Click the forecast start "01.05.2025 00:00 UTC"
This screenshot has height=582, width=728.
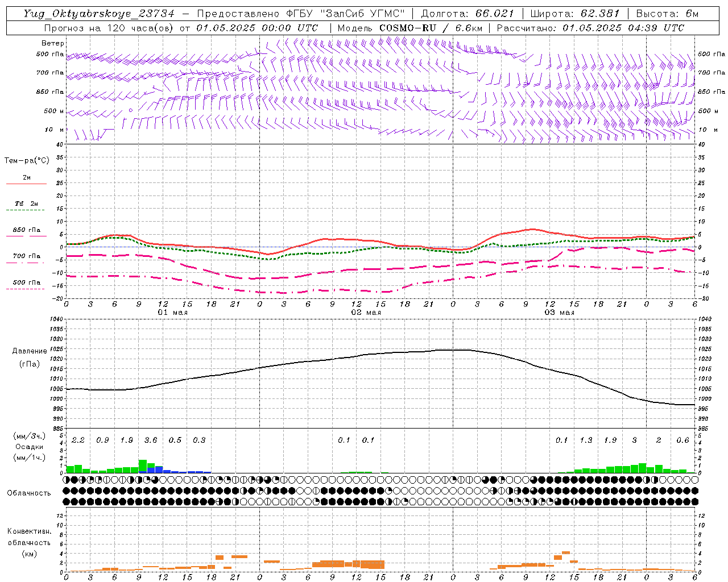coord(257,28)
